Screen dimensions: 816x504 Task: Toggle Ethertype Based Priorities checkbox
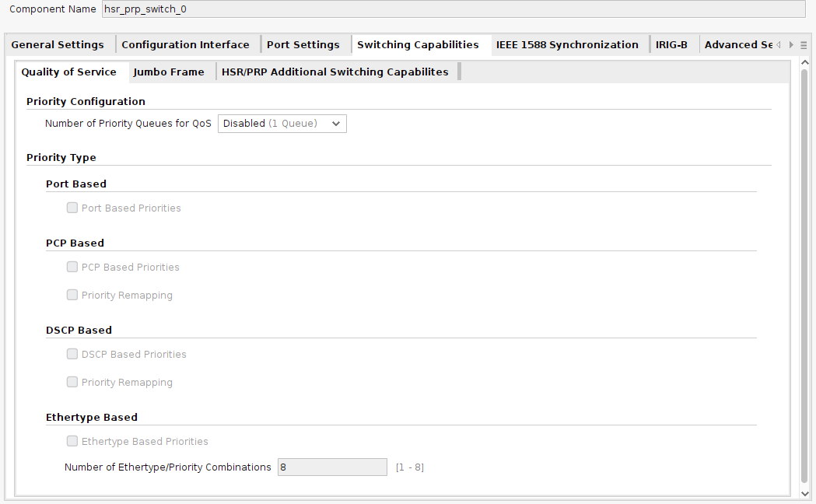click(72, 441)
